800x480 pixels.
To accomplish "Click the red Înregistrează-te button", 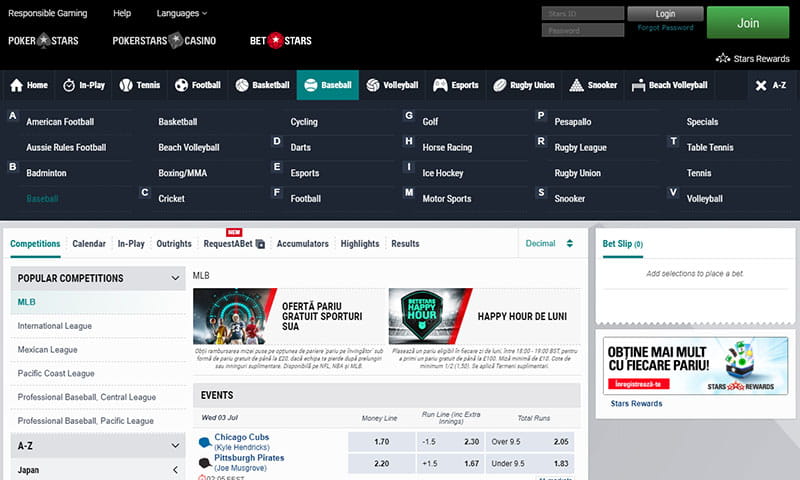I will [638, 384].
